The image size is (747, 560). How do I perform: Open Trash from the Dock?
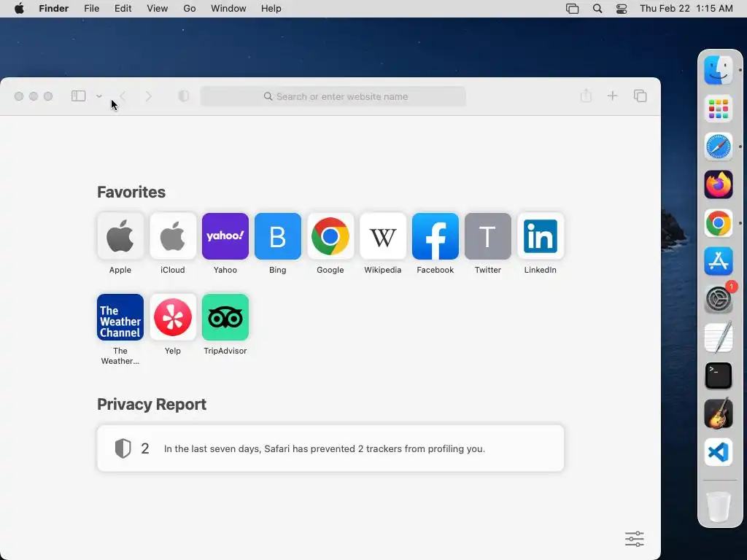click(719, 507)
